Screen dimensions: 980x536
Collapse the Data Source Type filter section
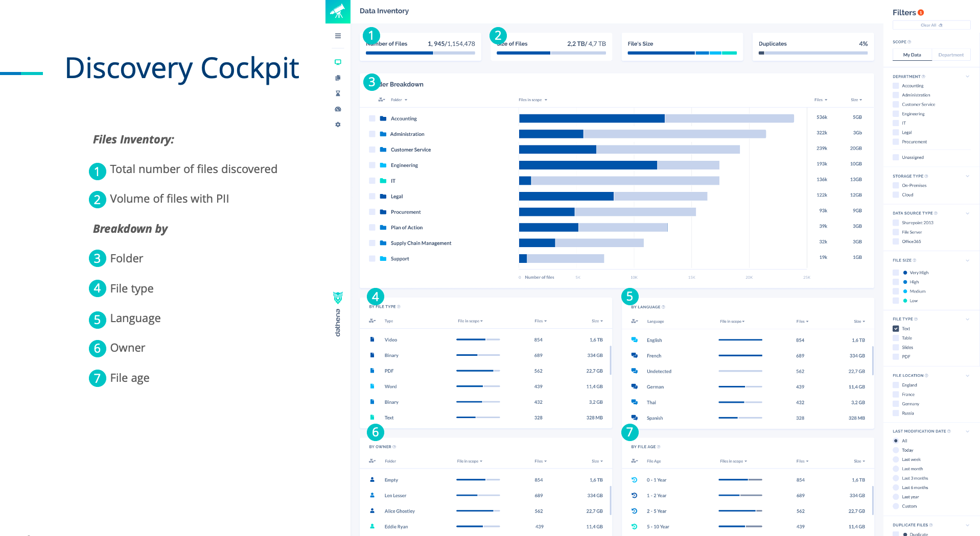967,213
